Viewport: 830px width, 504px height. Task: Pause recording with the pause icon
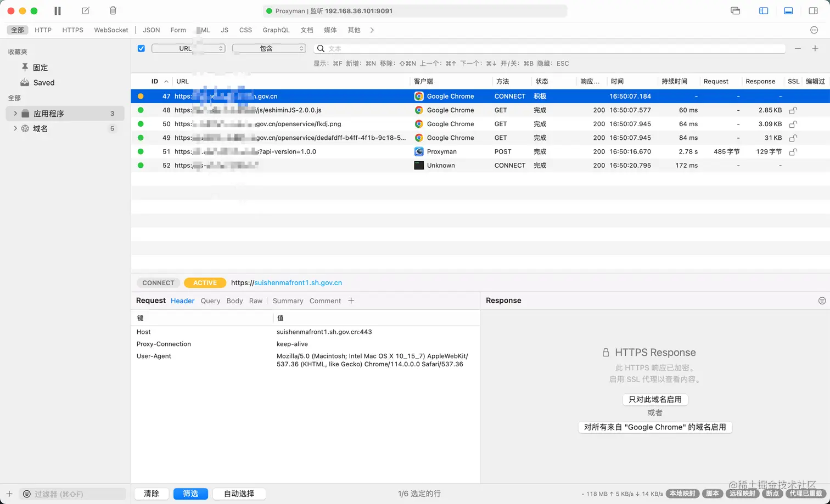tap(58, 10)
